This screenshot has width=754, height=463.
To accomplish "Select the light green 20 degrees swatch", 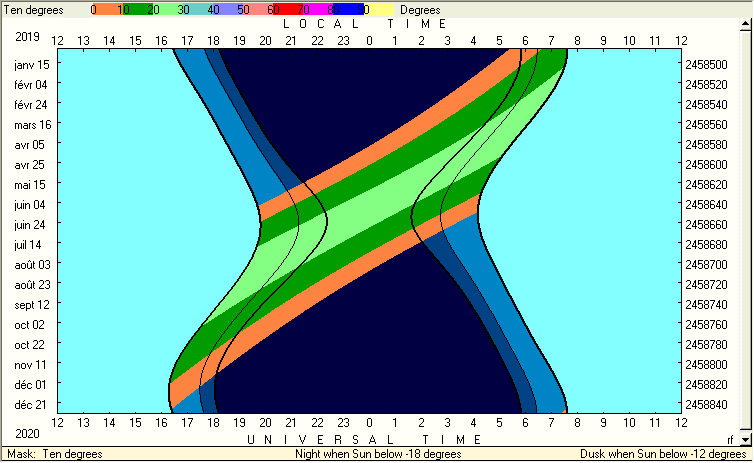I will click(167, 10).
